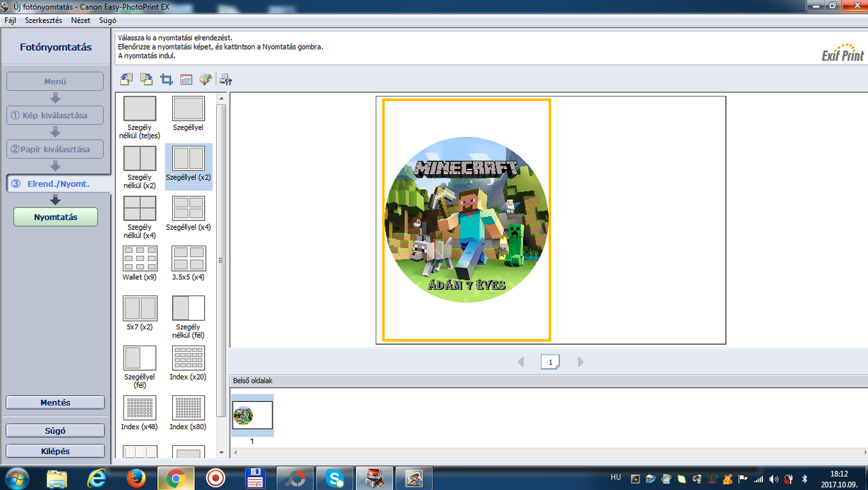Image resolution: width=868 pixels, height=490 pixels.
Task: Click the HU language indicator
Action: [x=616, y=477]
